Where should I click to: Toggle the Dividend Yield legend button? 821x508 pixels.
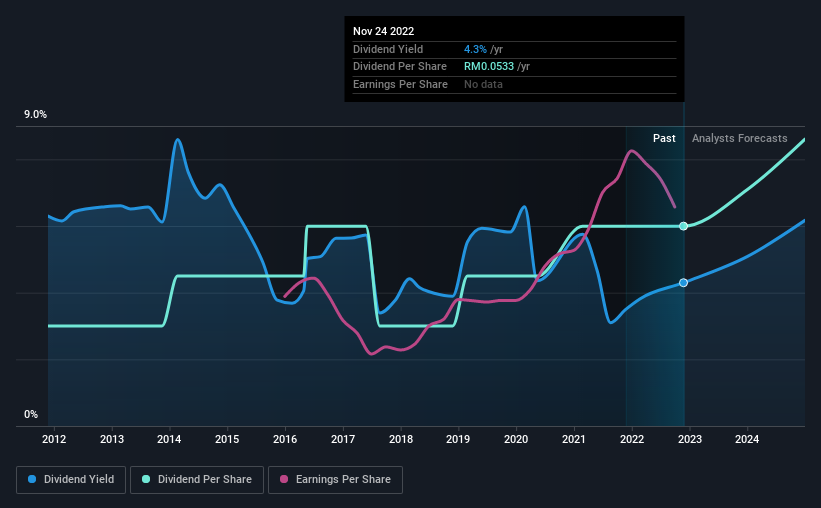tap(71, 480)
